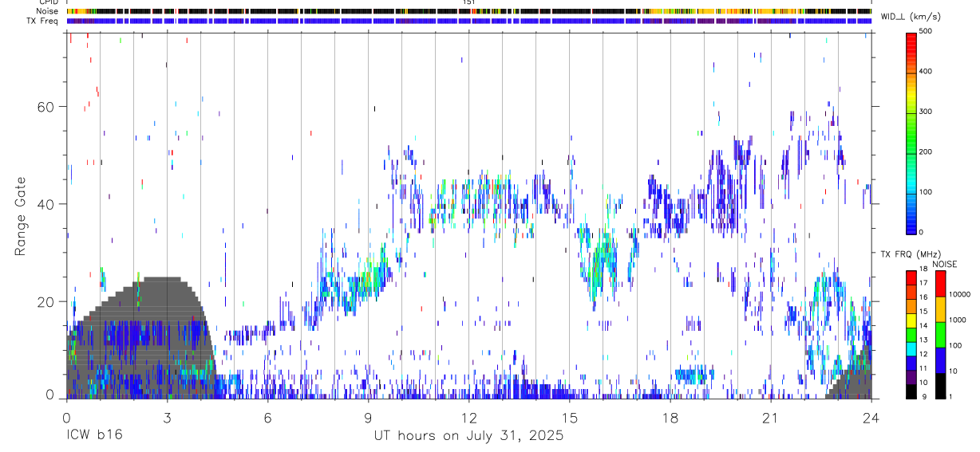Screen dimensions: 980x452
Task: Click the 'NOISE' legend title
Action: click(x=944, y=265)
